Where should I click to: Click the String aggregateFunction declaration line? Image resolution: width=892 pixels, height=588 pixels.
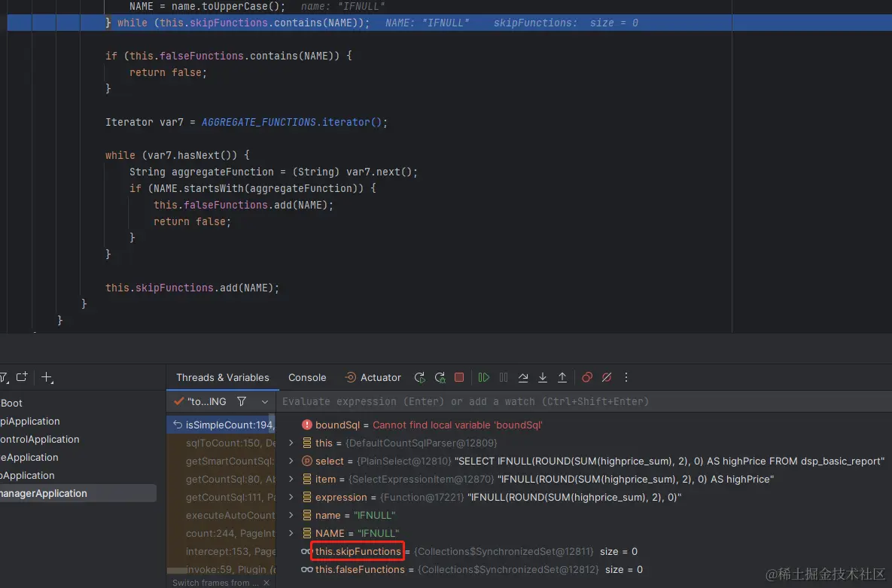274,172
